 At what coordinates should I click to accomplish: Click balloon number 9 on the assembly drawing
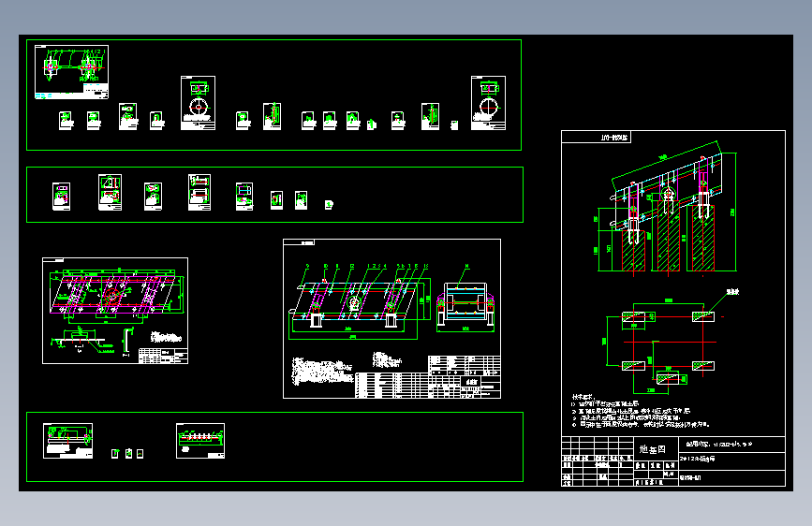[x=307, y=266]
